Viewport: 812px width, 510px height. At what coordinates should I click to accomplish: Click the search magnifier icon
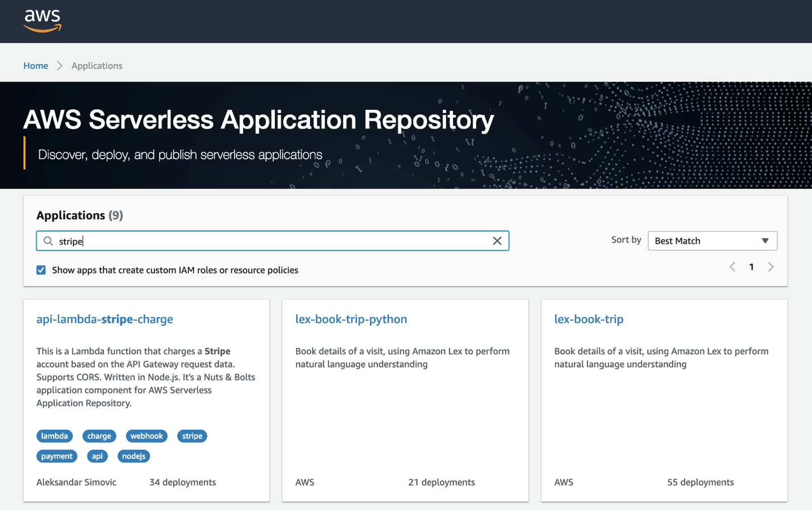click(48, 241)
